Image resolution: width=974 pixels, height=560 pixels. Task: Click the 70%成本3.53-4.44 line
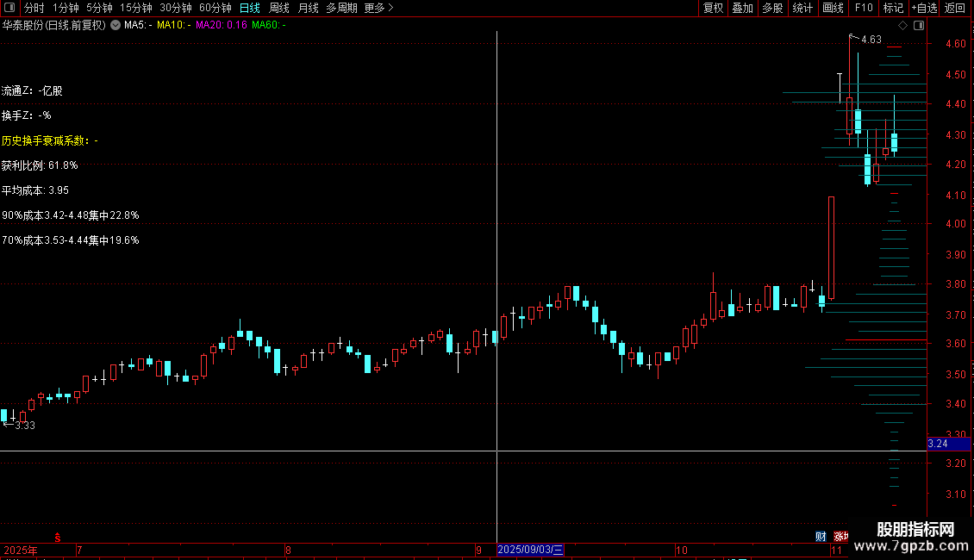pos(70,240)
